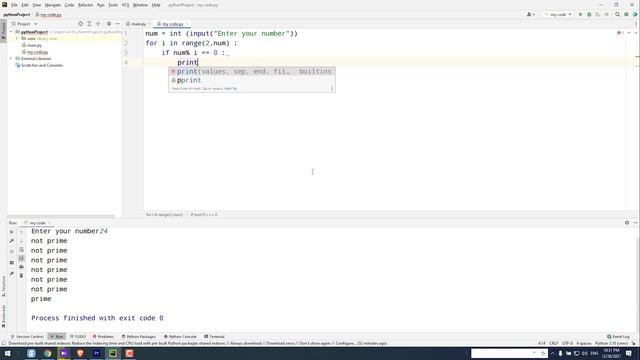Start debugging with the green bug icon
This screenshot has height=360, width=640.
tap(589, 14)
